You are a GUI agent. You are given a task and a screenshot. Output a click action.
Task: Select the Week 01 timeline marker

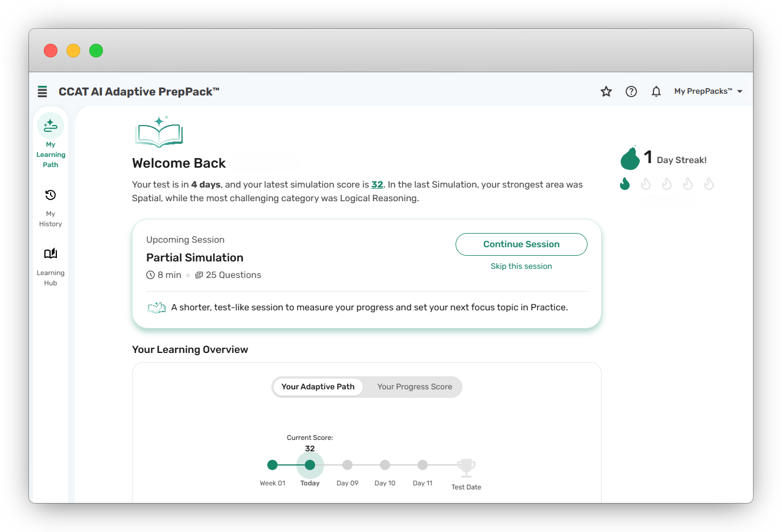(272, 465)
